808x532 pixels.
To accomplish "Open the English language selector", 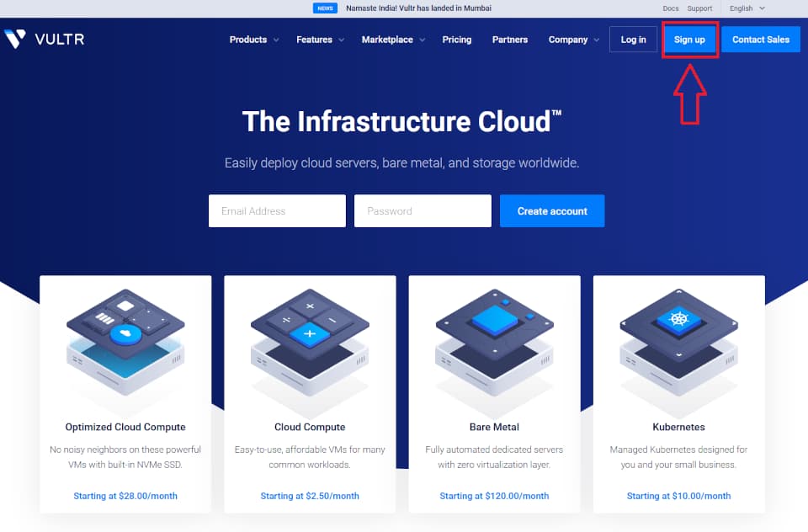I will click(x=747, y=8).
